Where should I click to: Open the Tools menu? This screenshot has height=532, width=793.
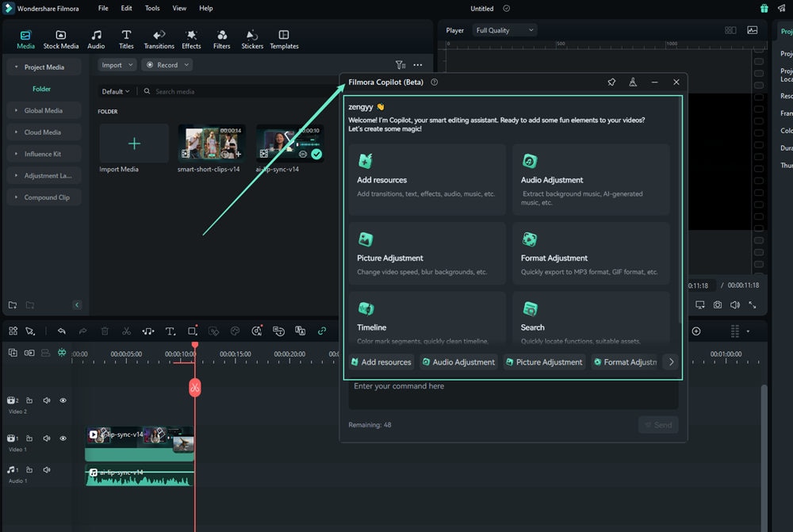point(152,8)
